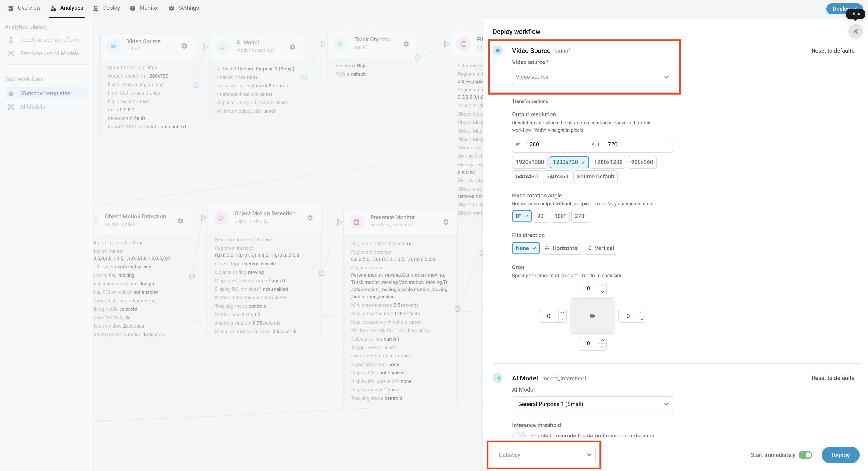This screenshot has width=868, height=471.
Task: Select 180° fixed rotation angle
Action: [560, 216]
